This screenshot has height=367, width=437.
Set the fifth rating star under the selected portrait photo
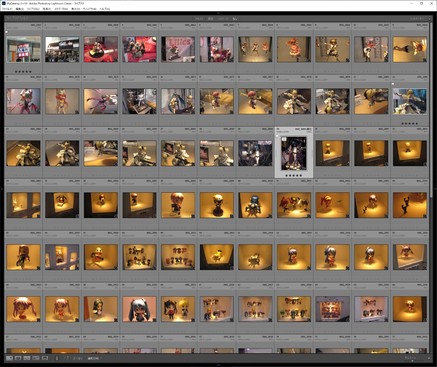pyautogui.click(x=300, y=175)
